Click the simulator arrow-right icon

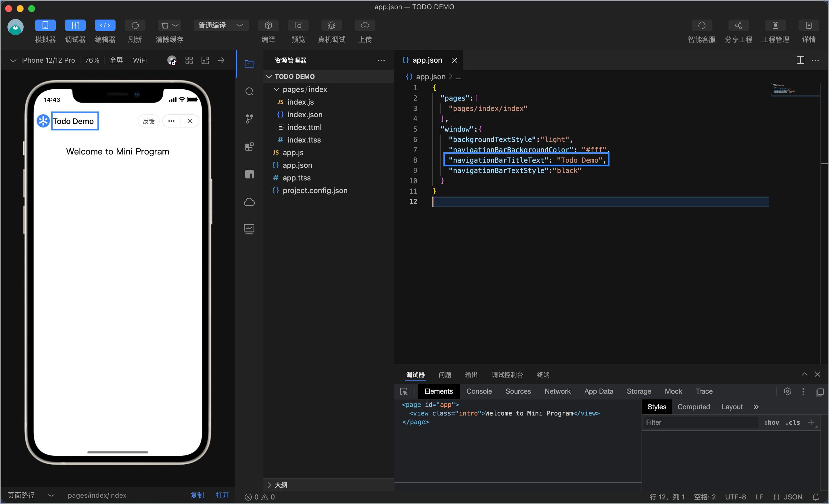click(221, 61)
